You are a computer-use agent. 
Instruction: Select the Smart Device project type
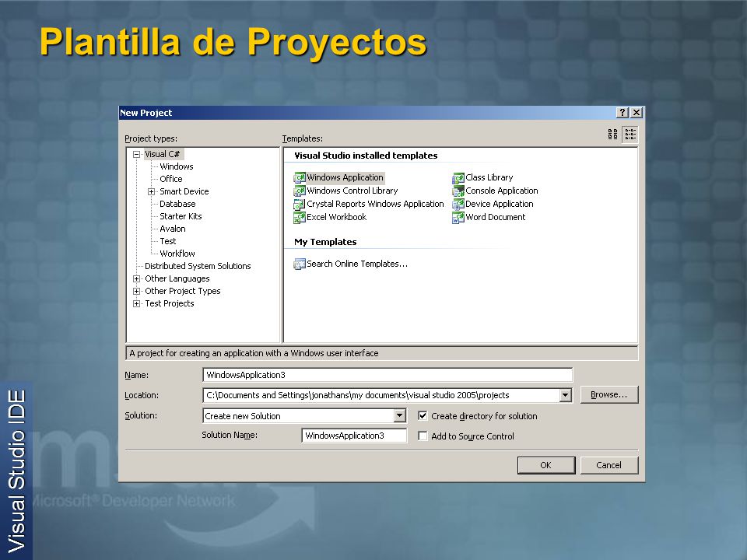184,191
